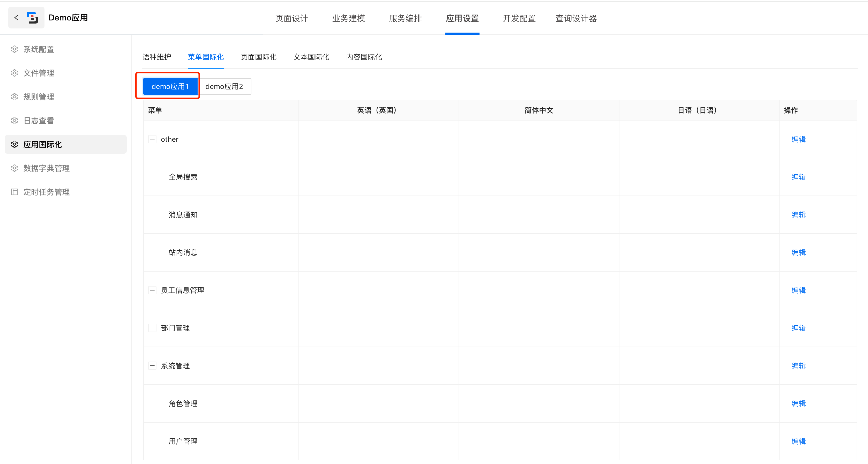Click 编辑 for the other row
The width and height of the screenshot is (868, 464).
(x=799, y=139)
